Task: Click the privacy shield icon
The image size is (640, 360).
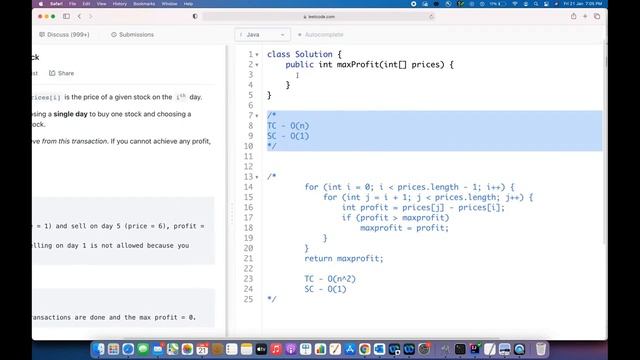Action: point(195,16)
